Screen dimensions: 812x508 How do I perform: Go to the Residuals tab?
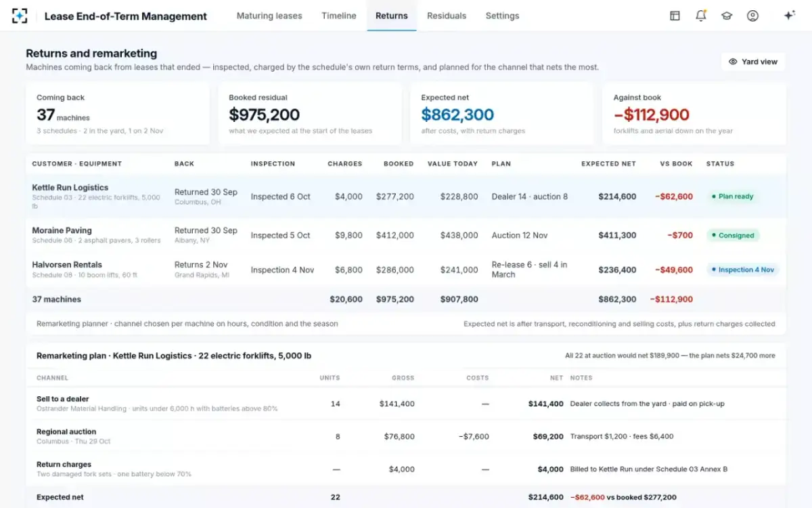pos(447,16)
